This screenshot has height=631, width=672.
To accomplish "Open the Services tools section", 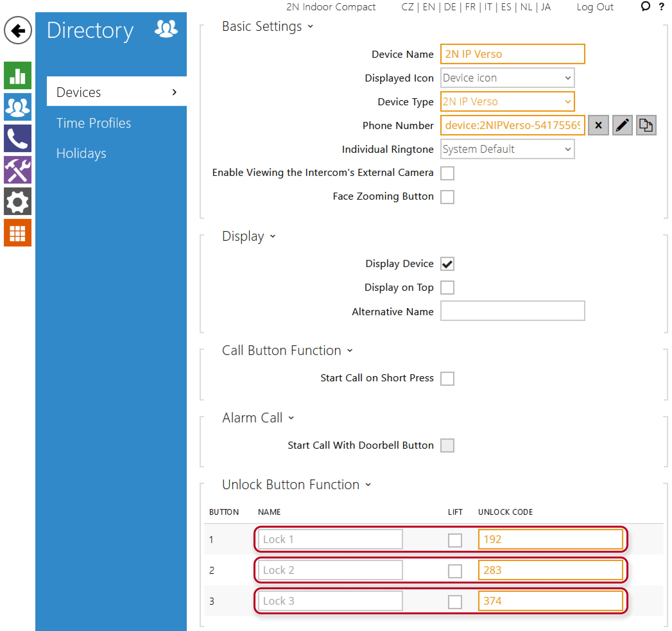I will pos(18,170).
